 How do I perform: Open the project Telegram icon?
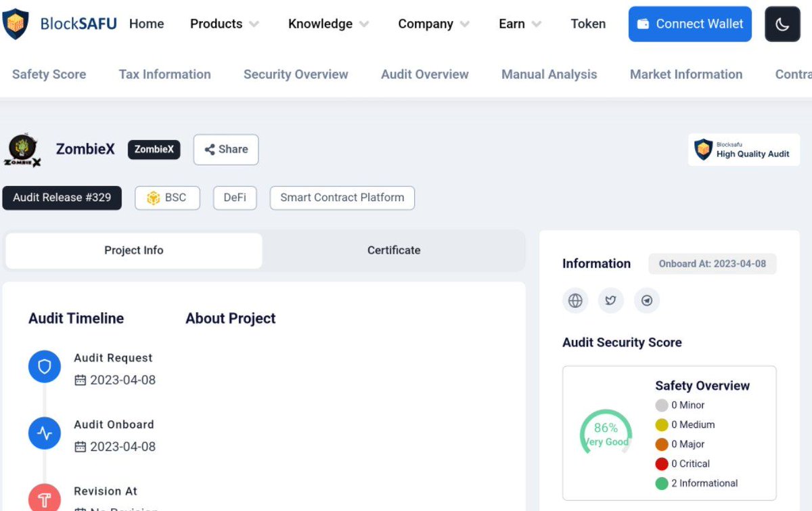647,301
